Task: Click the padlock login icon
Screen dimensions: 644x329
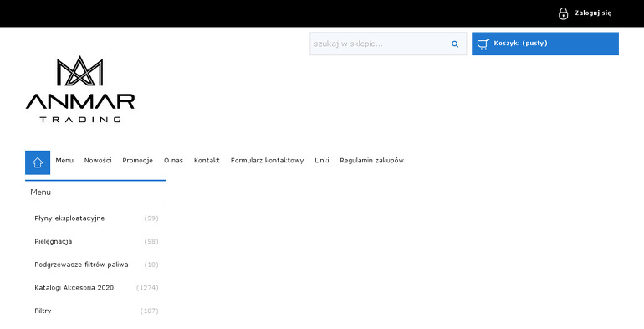Action: coord(563,13)
